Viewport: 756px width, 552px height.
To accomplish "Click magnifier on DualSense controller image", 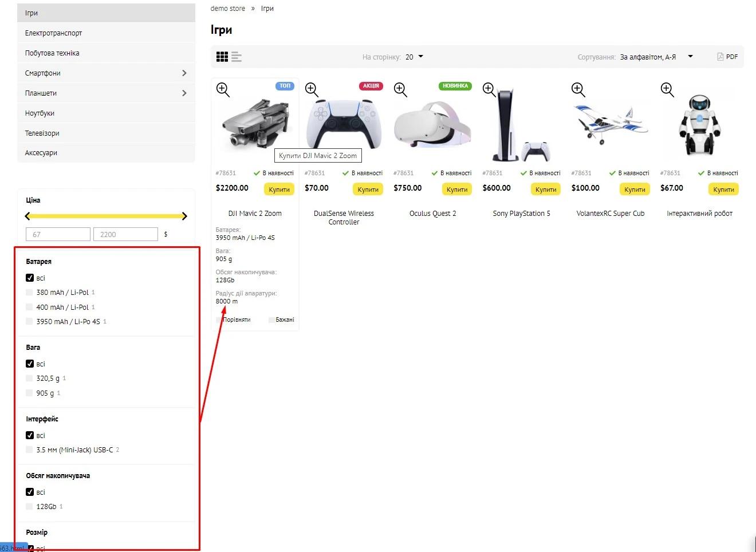I will [312, 89].
